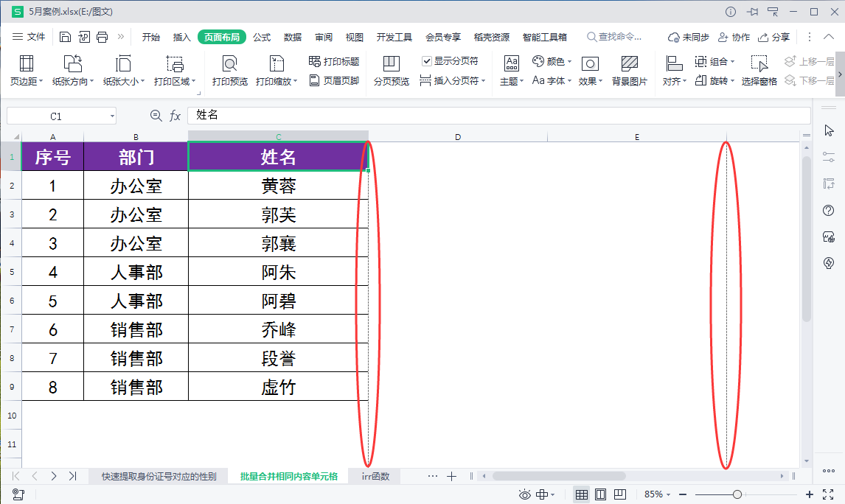Click the zoom slider handle
This screenshot has height=504, width=845.
(737, 494)
